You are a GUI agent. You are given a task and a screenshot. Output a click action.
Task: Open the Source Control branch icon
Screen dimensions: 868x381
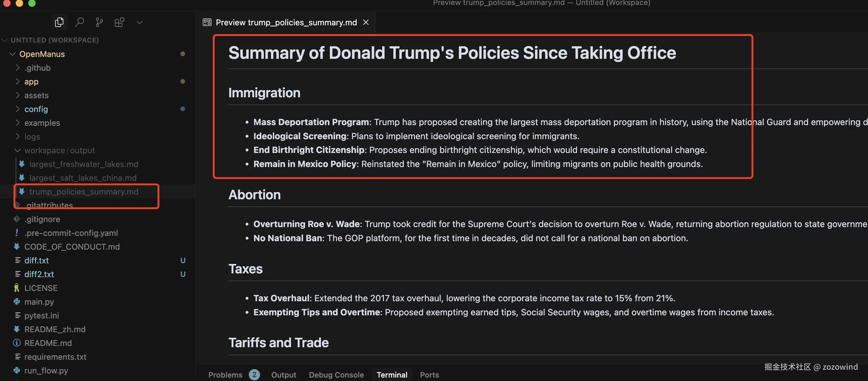tap(99, 22)
